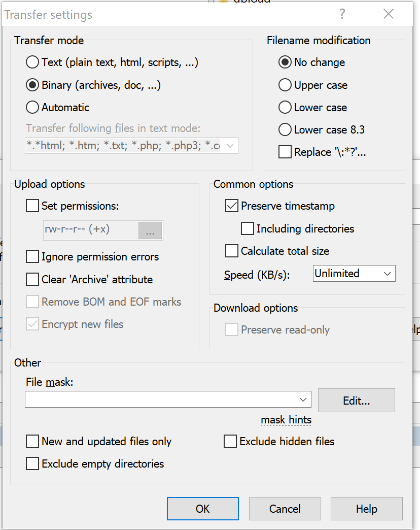Choose Automatic transfer mode
Screen dimensions: 420x530
(32, 107)
